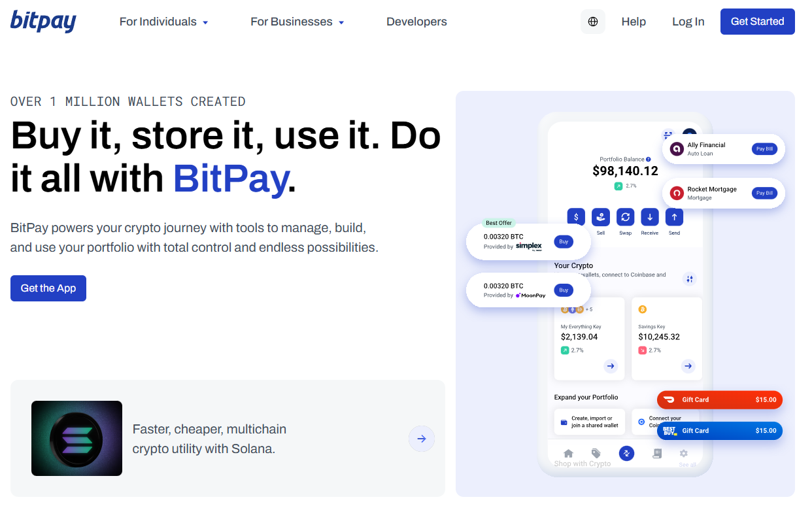Tap the Receive down-arrow icon

650,216
